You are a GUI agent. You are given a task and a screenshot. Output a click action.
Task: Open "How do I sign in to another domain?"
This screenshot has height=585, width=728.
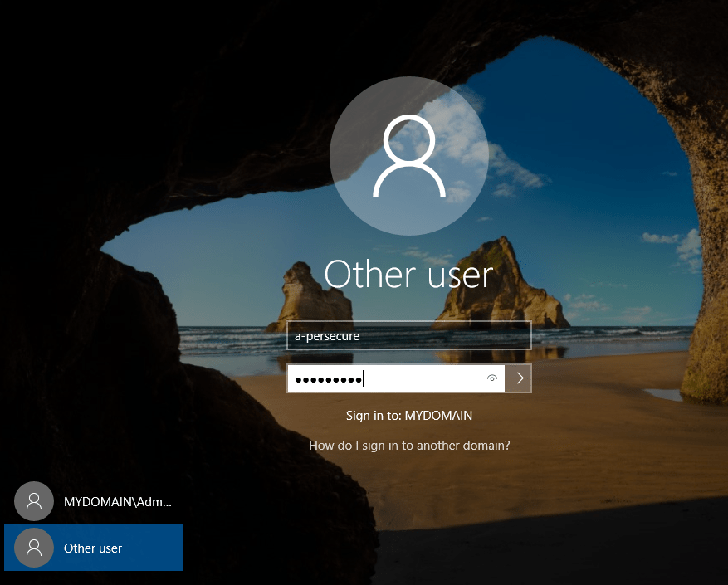point(409,446)
